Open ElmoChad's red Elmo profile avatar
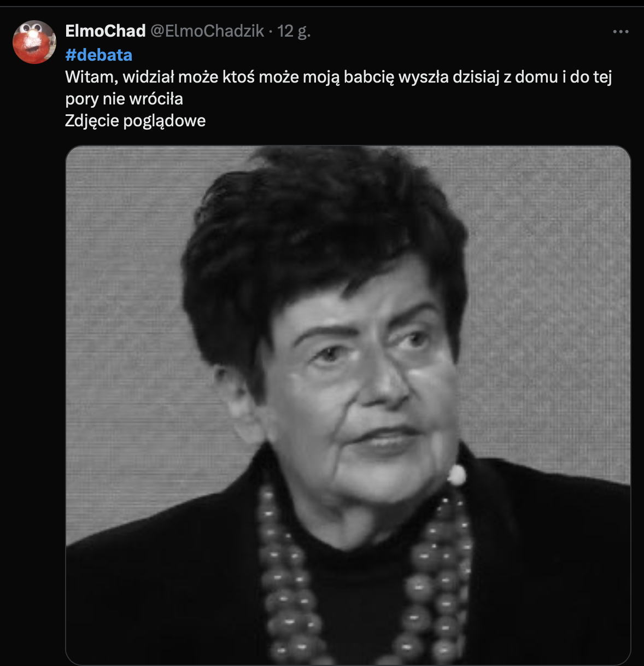Viewport: 644px width, 666px height. click(x=34, y=42)
